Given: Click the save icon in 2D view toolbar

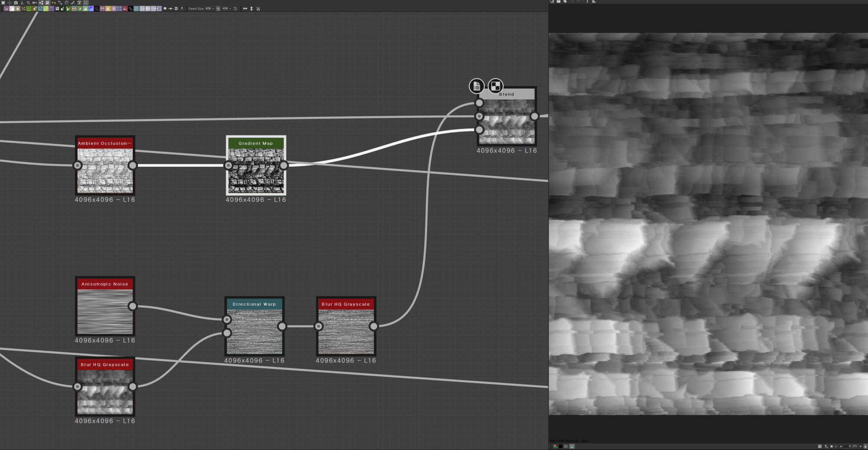Looking at the screenshot, I should click(559, 2).
